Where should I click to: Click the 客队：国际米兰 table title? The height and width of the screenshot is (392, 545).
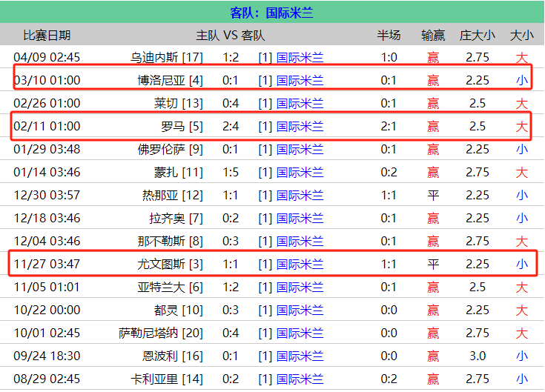click(272, 13)
